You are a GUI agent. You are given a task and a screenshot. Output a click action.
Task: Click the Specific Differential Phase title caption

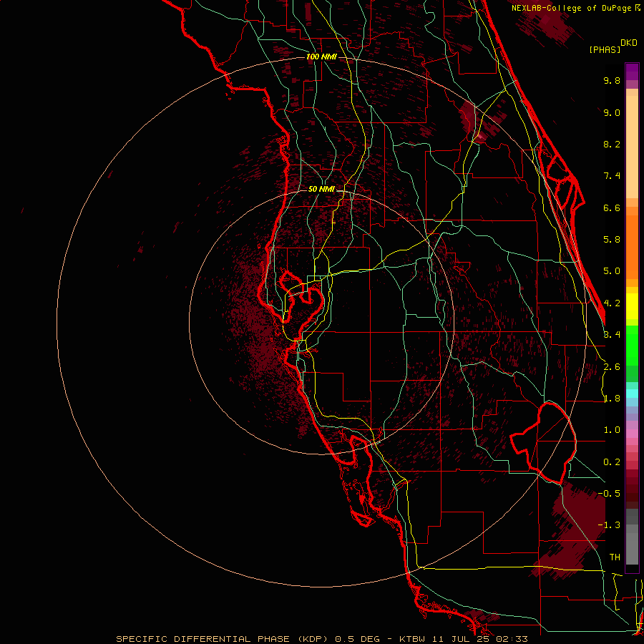pos(321,639)
